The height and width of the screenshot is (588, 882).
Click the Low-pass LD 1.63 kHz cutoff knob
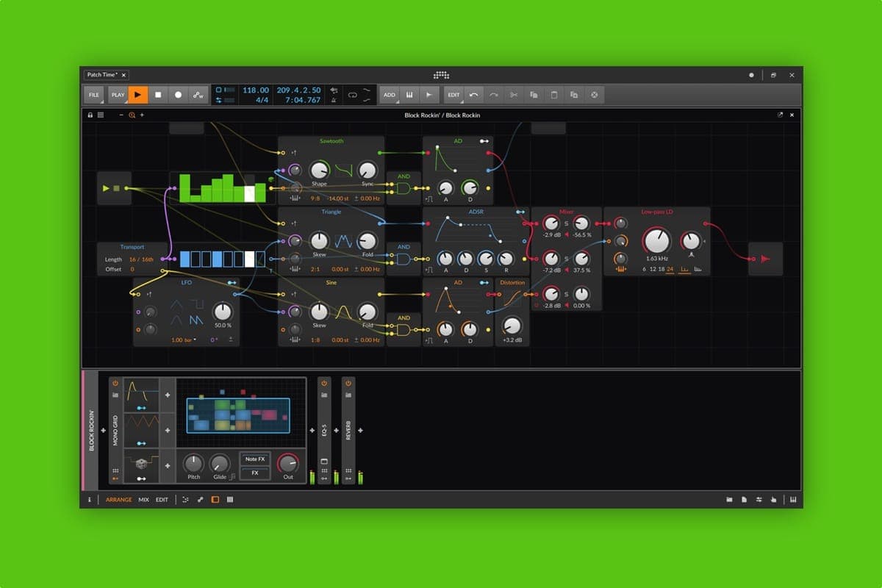pyautogui.click(x=656, y=241)
